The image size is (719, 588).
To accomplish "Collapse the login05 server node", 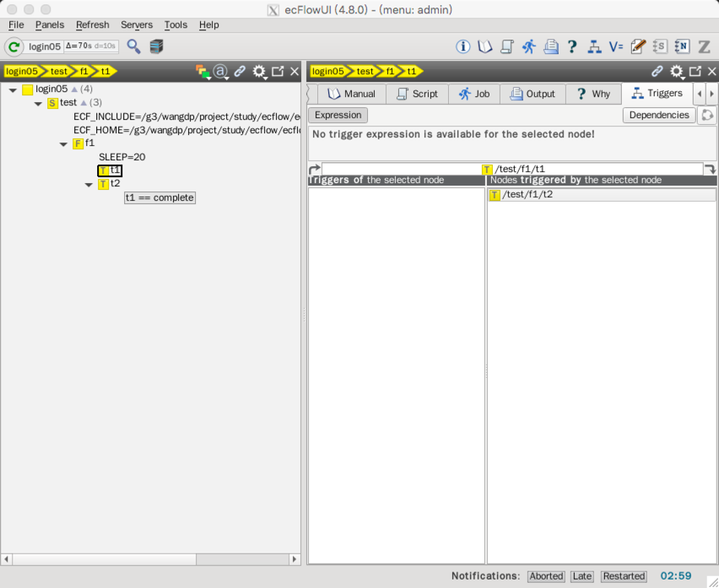I will coord(13,89).
